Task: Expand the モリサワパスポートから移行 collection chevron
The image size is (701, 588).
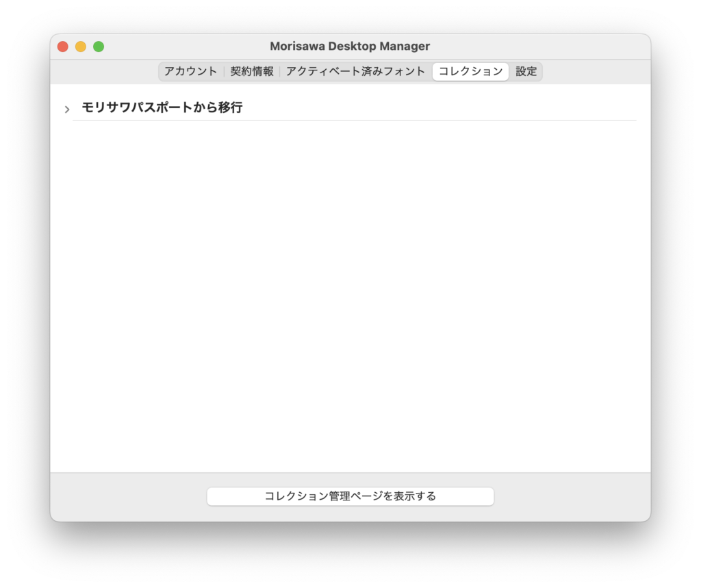Action: pos(67,110)
